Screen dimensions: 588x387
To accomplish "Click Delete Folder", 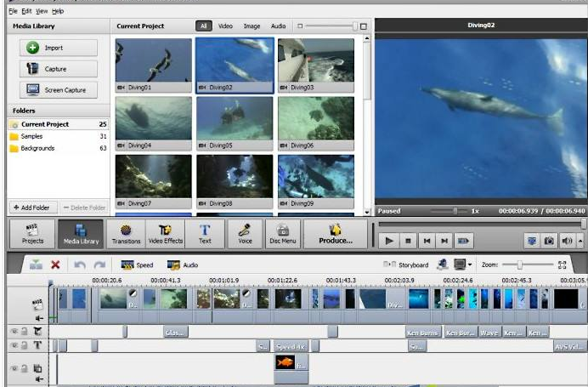I will coord(84,208).
